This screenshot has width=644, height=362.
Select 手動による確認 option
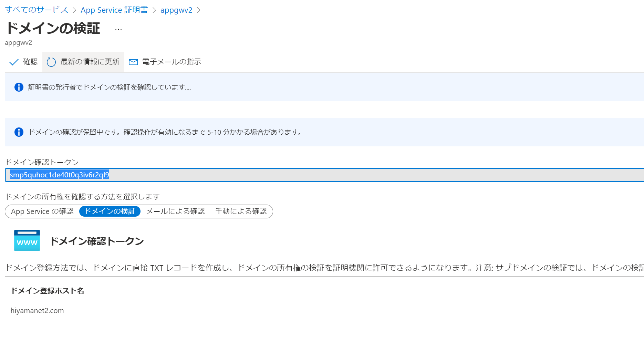241,211
